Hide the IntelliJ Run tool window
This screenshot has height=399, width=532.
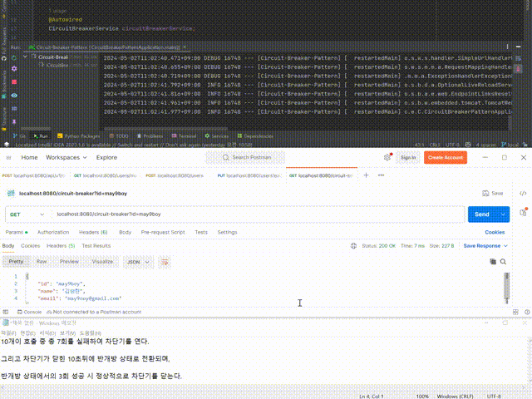point(518,47)
